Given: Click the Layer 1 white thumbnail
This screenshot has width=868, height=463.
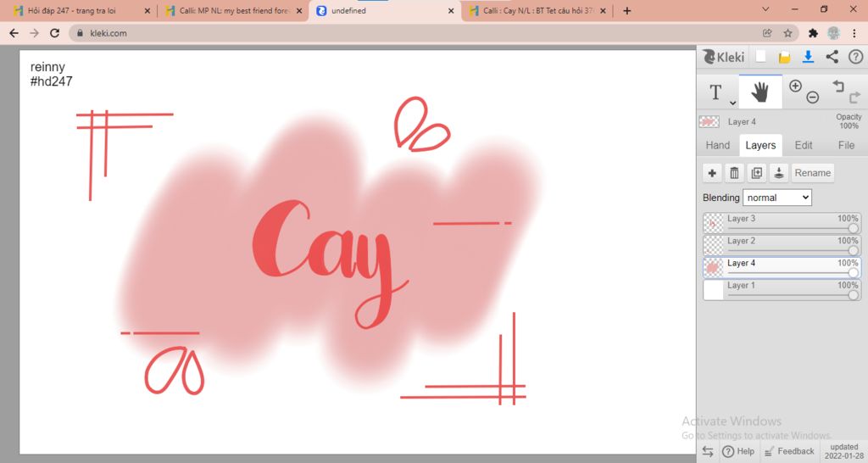Looking at the screenshot, I should (x=713, y=290).
